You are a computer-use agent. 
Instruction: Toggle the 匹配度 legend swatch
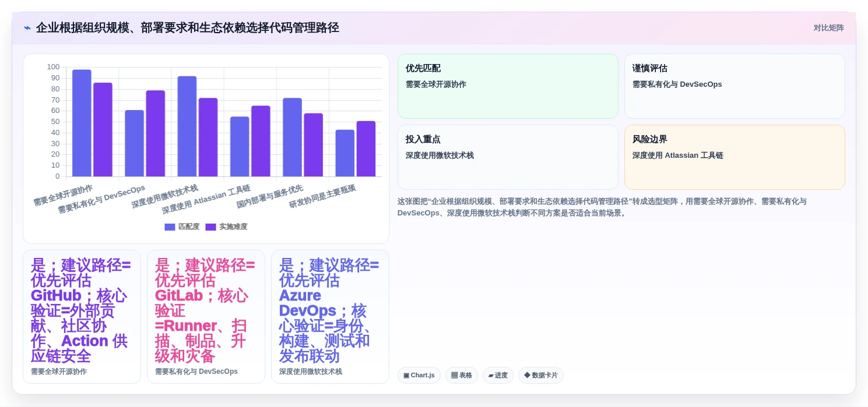click(x=170, y=227)
